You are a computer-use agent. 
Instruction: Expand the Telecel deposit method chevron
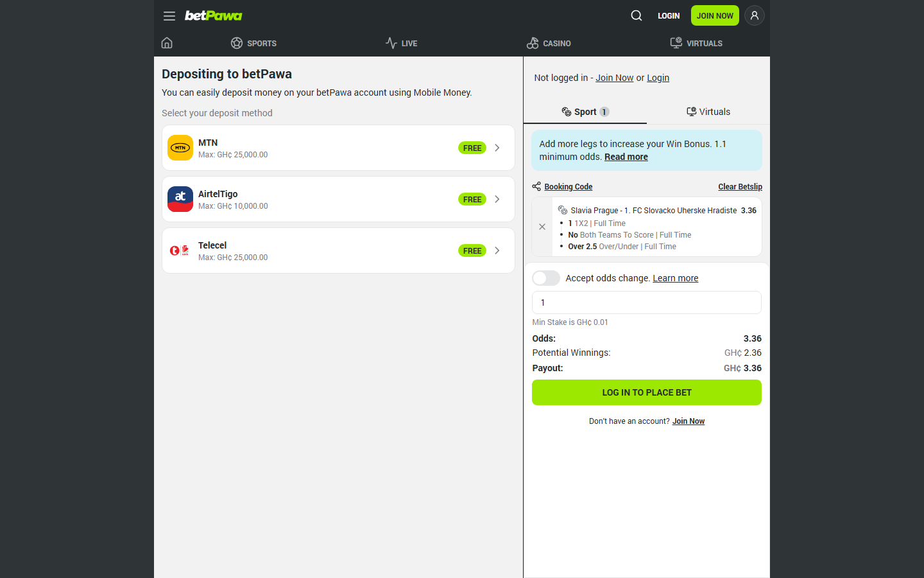click(497, 250)
